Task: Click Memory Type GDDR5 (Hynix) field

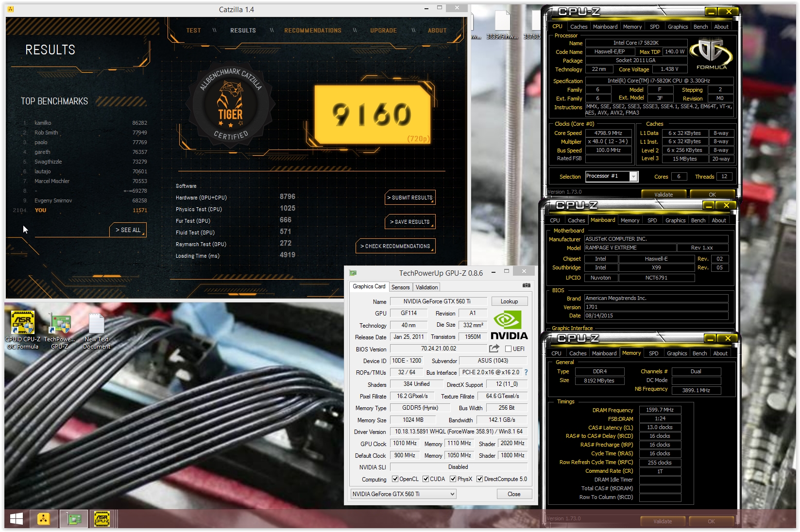Action: click(420, 408)
